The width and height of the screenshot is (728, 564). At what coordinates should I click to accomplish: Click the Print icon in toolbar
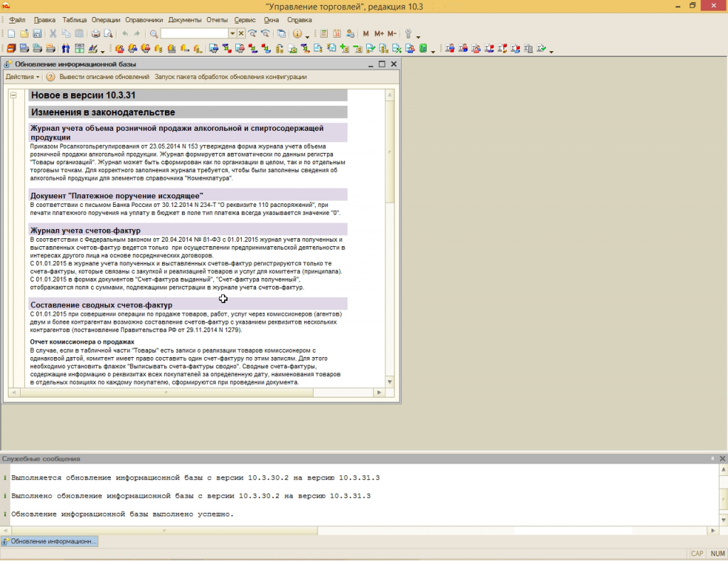click(x=96, y=33)
